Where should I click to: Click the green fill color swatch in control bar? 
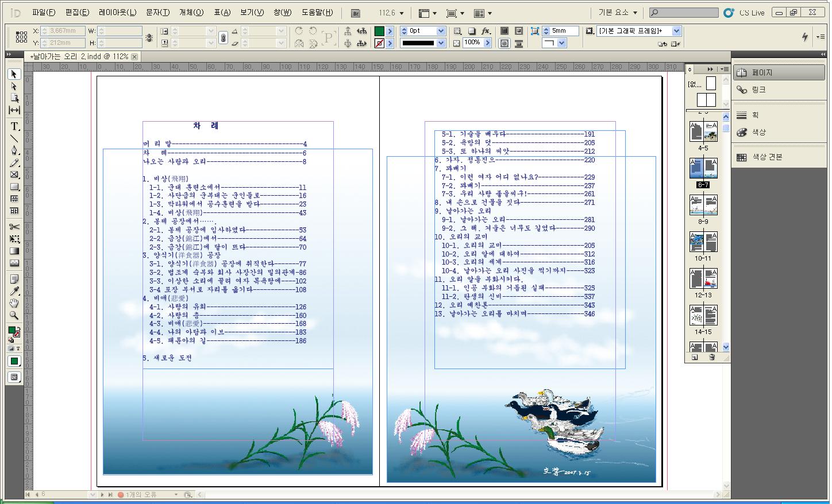coord(379,31)
